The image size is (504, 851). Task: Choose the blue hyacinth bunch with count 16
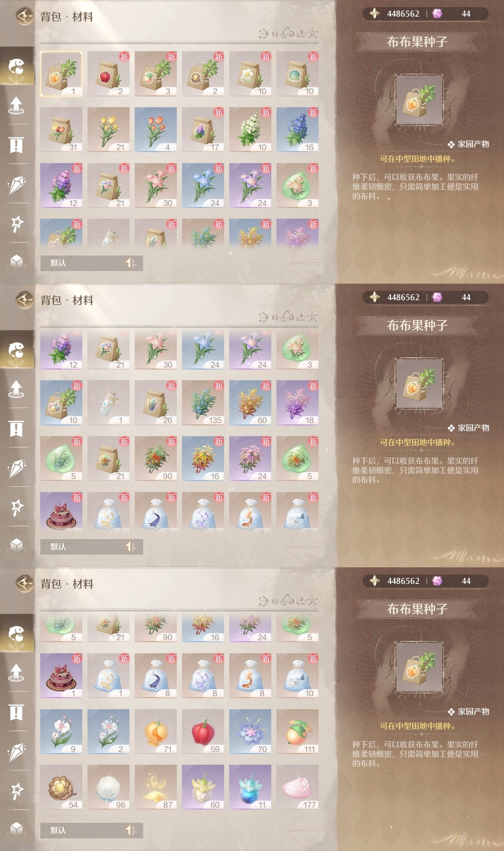297,130
